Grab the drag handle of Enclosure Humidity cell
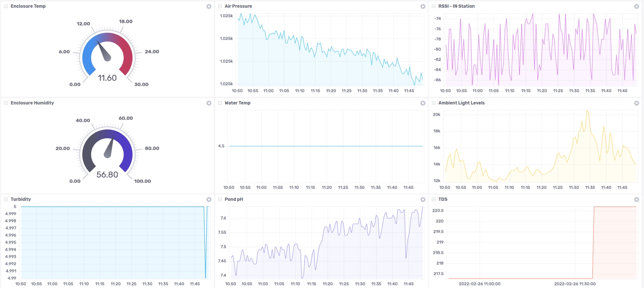This screenshot has height=288, width=644. pos(6,103)
